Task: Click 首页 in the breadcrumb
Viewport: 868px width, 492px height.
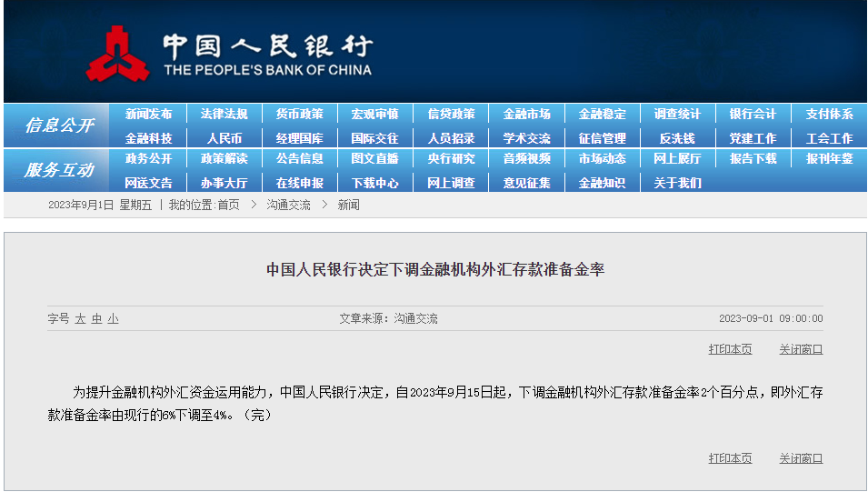Action: click(229, 205)
